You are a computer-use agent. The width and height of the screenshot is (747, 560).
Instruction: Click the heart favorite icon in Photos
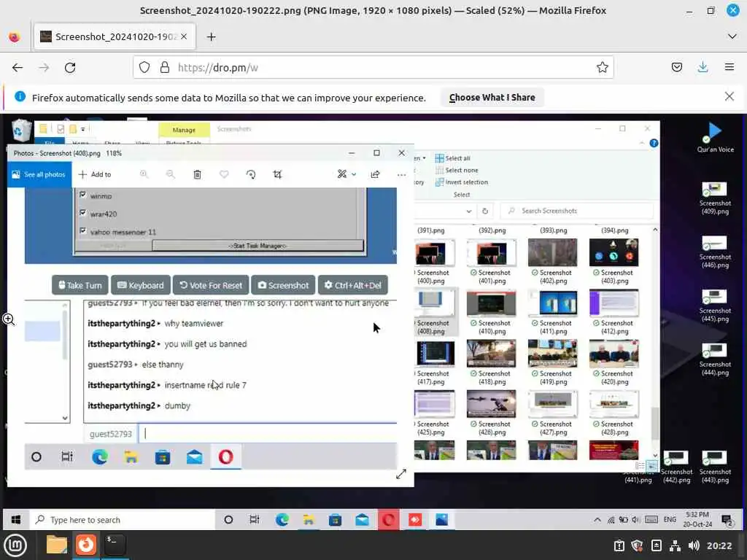point(224,175)
